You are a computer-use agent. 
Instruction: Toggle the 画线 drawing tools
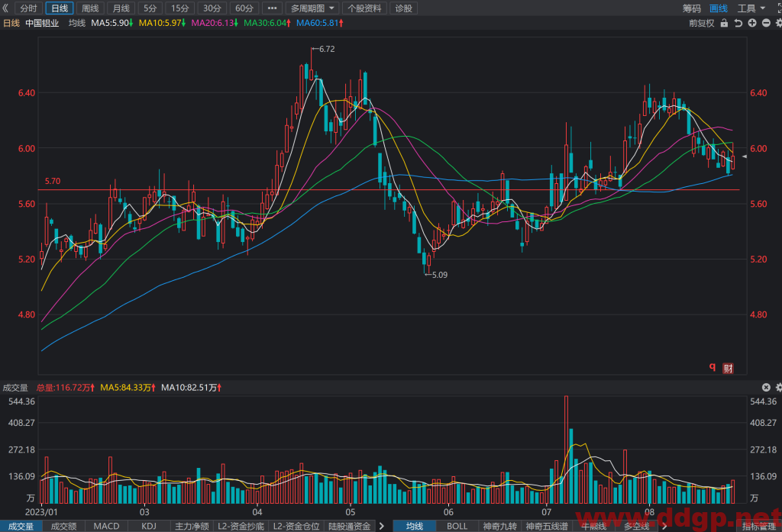click(x=719, y=8)
